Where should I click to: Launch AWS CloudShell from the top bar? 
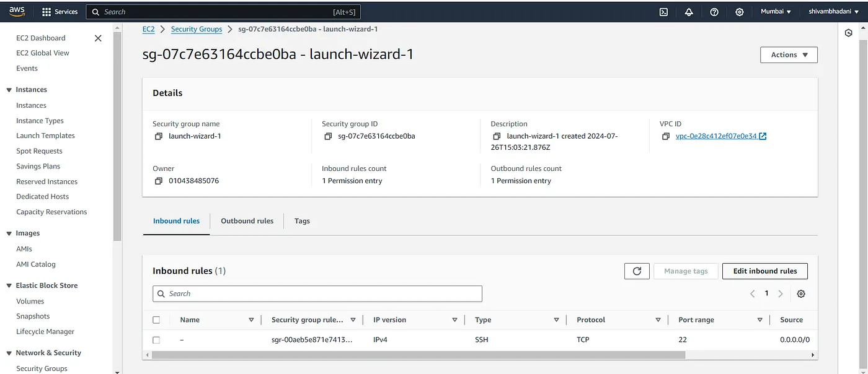(663, 12)
